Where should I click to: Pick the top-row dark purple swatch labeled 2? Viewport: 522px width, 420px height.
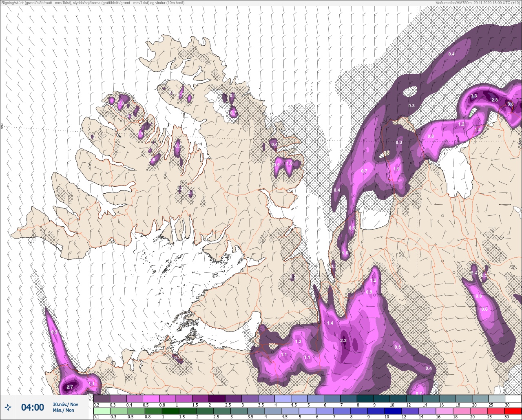coord(217,398)
